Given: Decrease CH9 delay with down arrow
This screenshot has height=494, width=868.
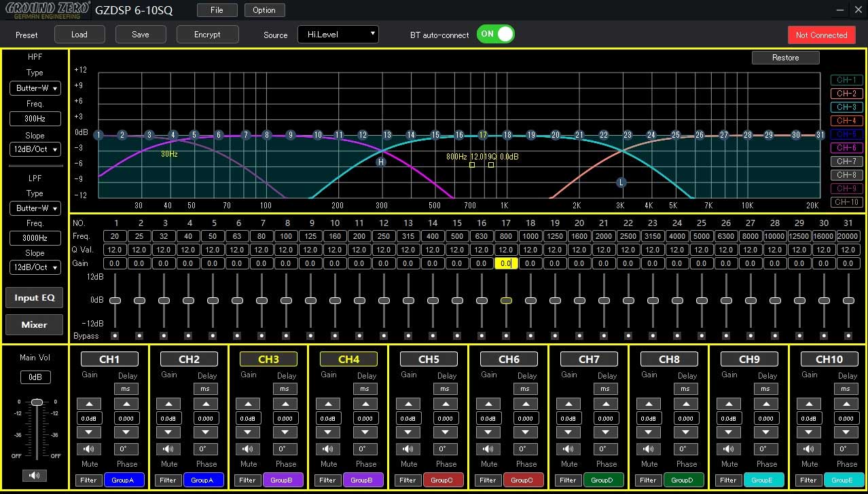Looking at the screenshot, I should (765, 432).
